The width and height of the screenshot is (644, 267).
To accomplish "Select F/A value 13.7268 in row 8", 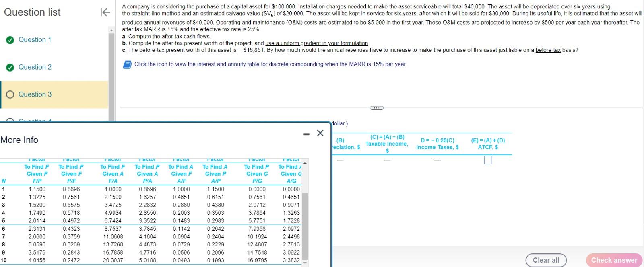I will tap(113, 244).
